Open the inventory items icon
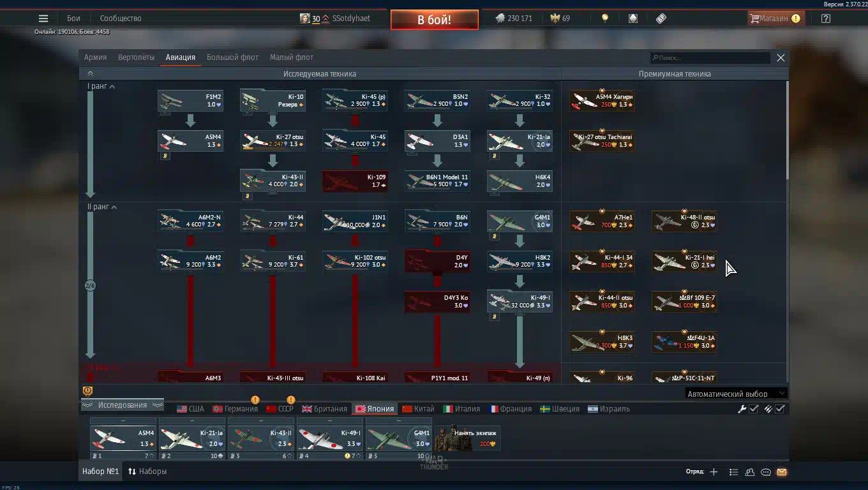 pyautogui.click(x=661, y=19)
